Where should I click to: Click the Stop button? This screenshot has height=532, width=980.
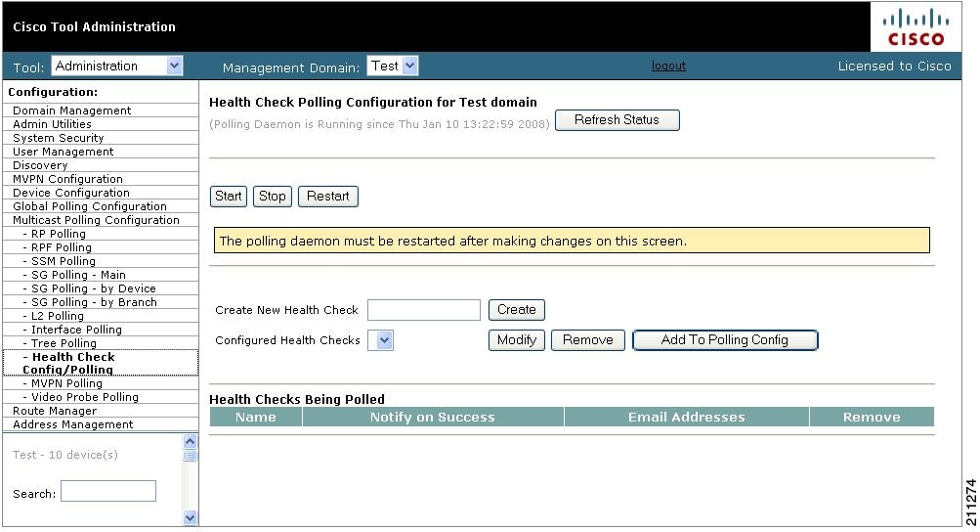pyautogui.click(x=272, y=197)
